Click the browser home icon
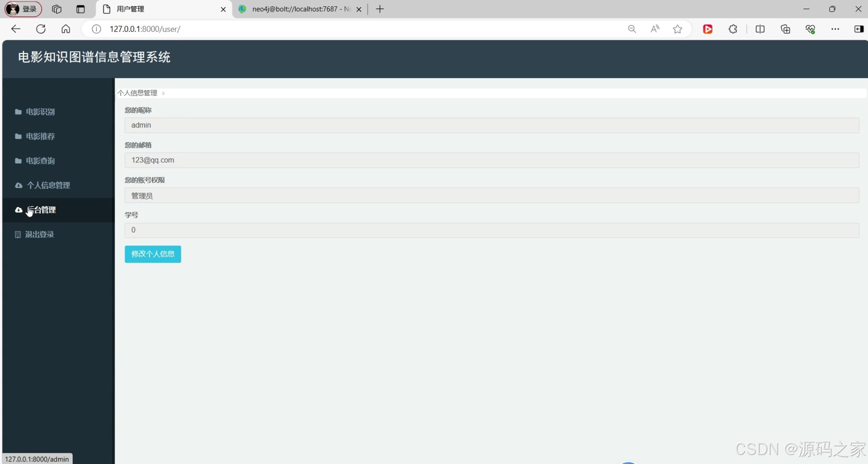 (66, 29)
